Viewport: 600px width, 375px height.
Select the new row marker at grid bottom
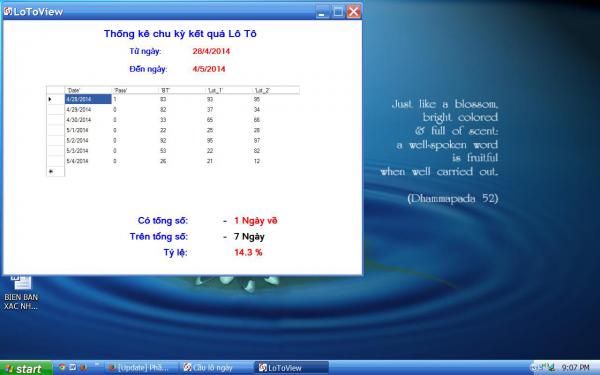coord(55,171)
